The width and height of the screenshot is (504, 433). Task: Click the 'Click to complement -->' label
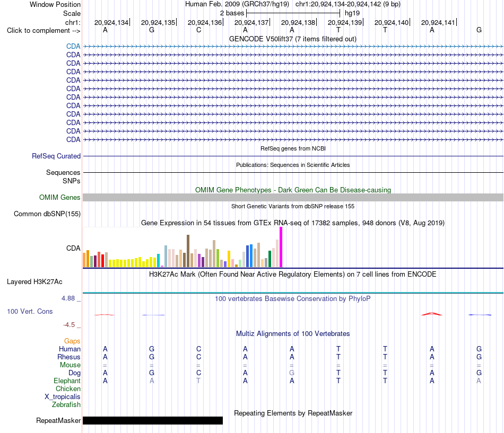(x=44, y=31)
